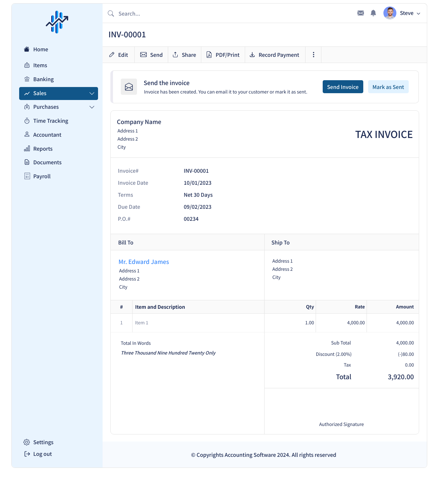Click the mail envelope icon in header
448x500 pixels.
(360, 13)
